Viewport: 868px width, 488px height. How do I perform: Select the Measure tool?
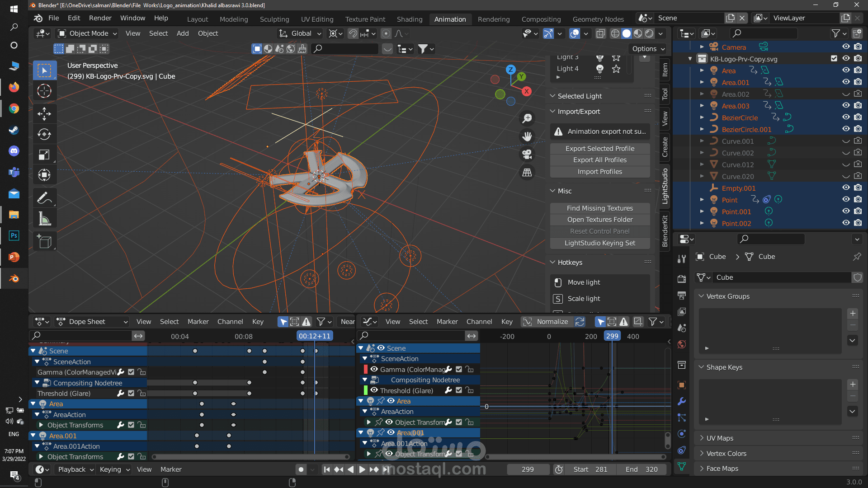coord(44,219)
